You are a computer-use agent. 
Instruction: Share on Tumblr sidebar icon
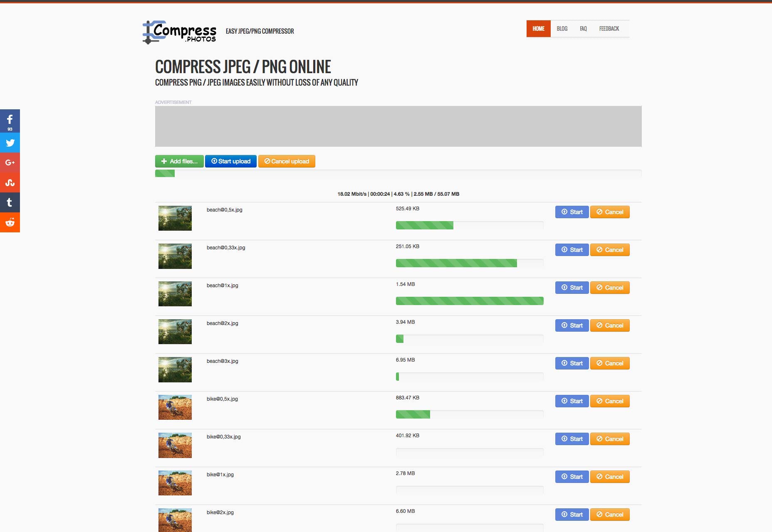coord(10,202)
